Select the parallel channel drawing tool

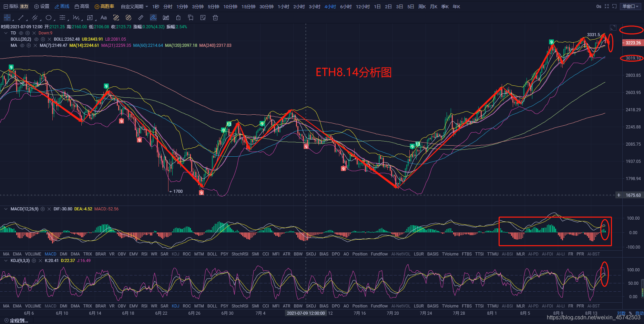[35, 18]
